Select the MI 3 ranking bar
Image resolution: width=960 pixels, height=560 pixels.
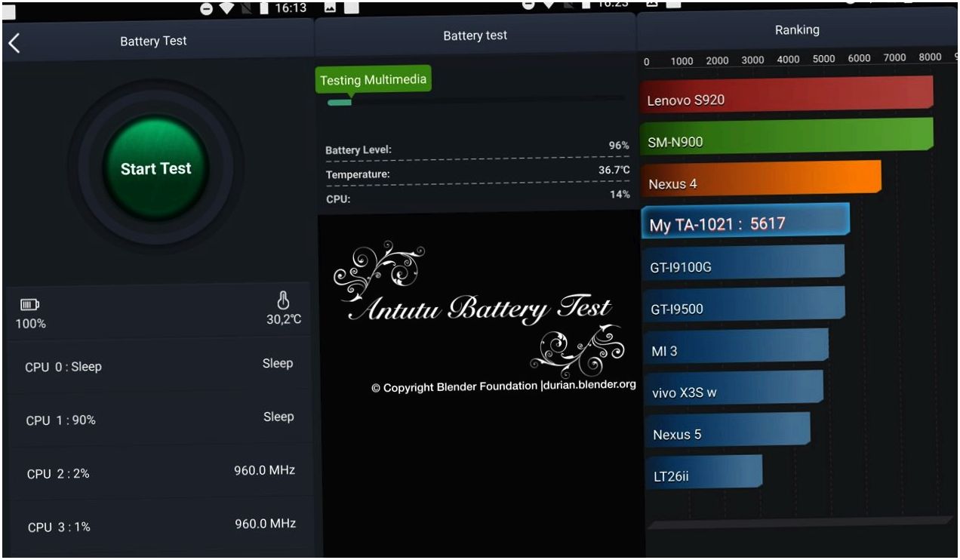point(734,346)
